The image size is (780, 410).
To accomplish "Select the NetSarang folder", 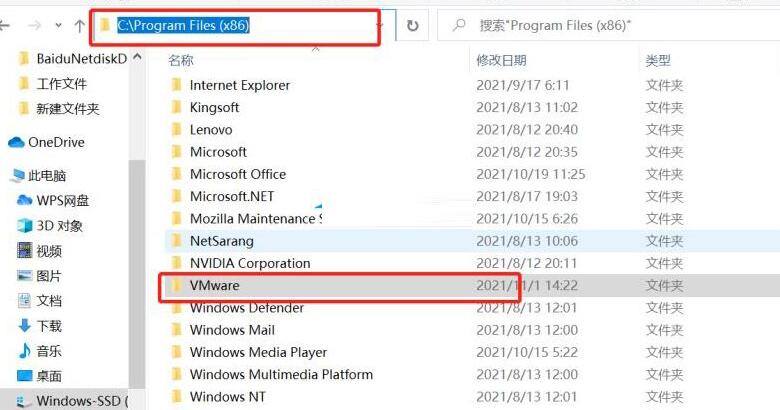I will tap(221, 241).
